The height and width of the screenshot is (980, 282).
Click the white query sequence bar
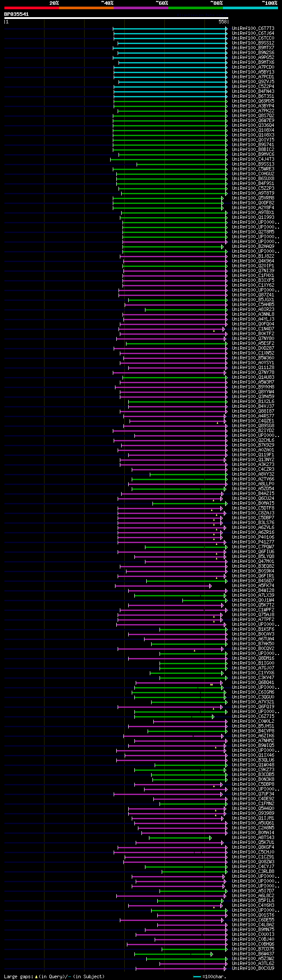[116, 18]
